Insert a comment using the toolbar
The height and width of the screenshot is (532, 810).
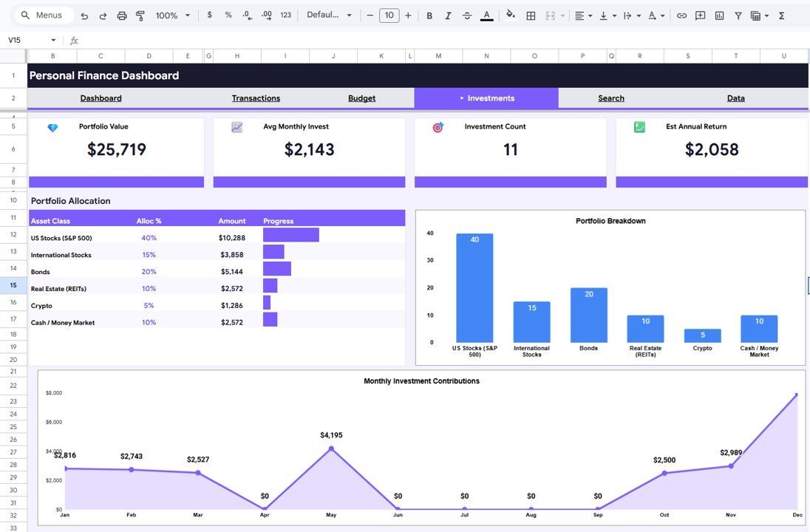coord(699,14)
